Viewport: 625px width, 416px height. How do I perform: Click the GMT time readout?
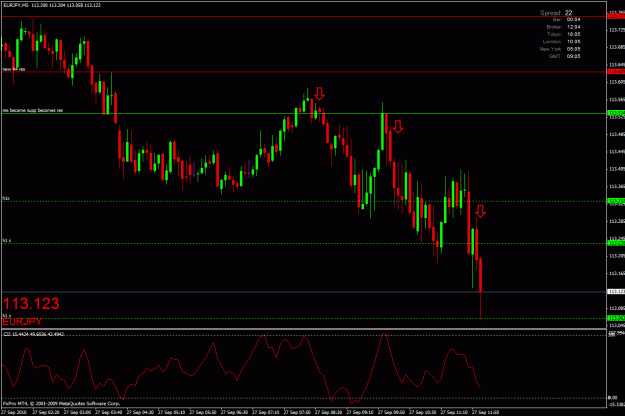tap(564, 56)
